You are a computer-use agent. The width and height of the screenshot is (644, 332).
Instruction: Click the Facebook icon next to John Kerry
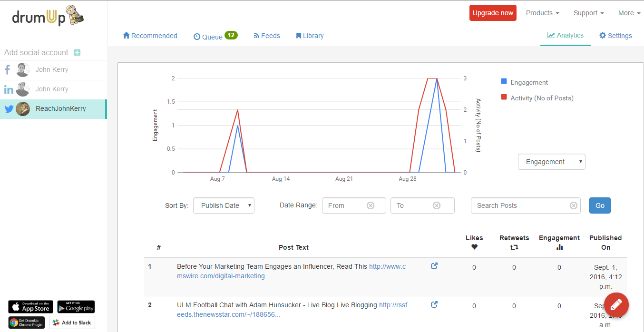[7, 69]
